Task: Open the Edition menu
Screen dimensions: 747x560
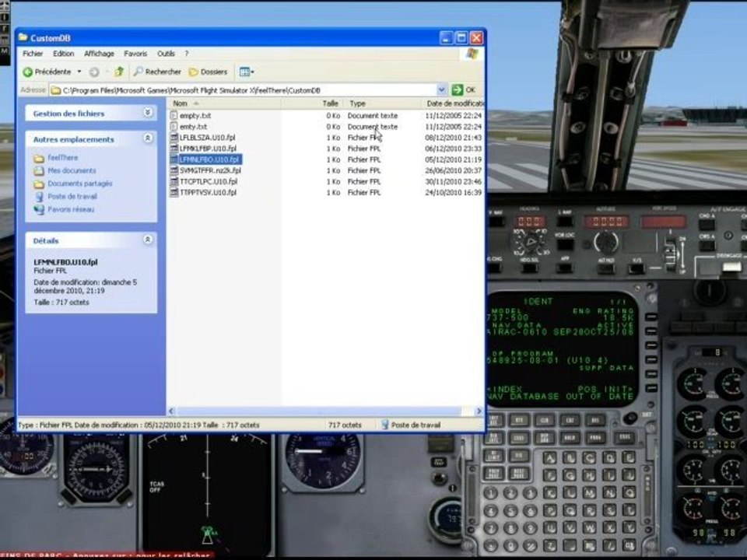Action: 63,54
